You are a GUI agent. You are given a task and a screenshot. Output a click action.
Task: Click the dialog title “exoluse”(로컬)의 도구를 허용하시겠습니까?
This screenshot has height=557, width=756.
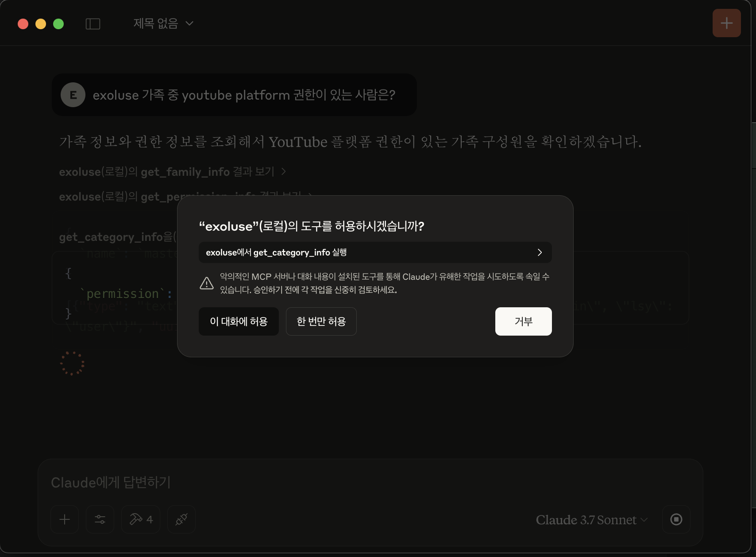coord(312,226)
